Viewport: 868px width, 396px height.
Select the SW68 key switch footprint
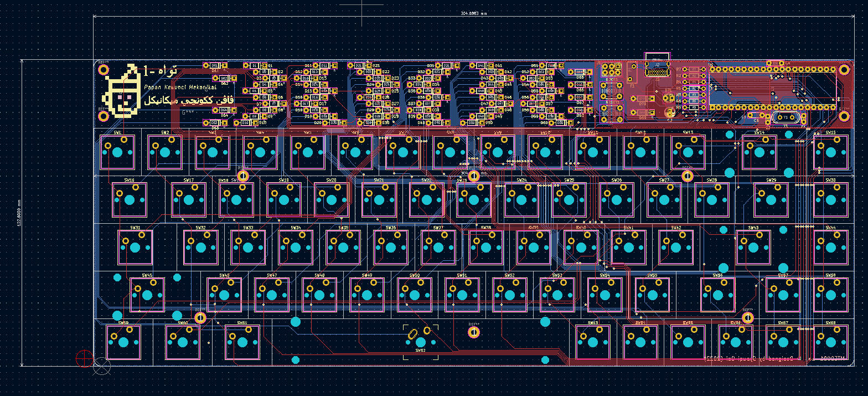point(830,342)
